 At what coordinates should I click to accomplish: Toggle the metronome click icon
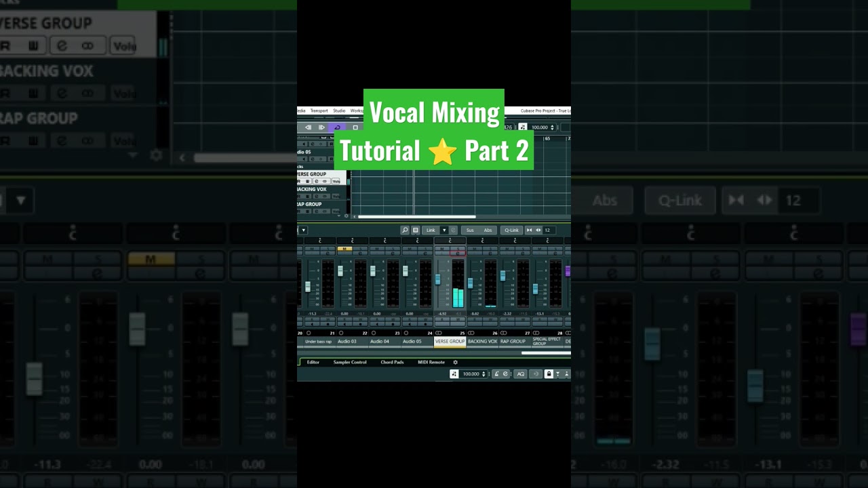pyautogui.click(x=496, y=374)
